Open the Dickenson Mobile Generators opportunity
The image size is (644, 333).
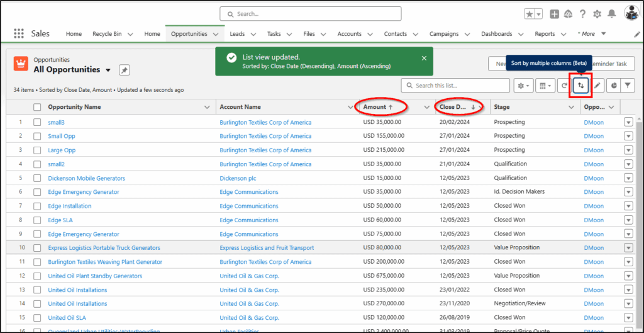click(87, 178)
